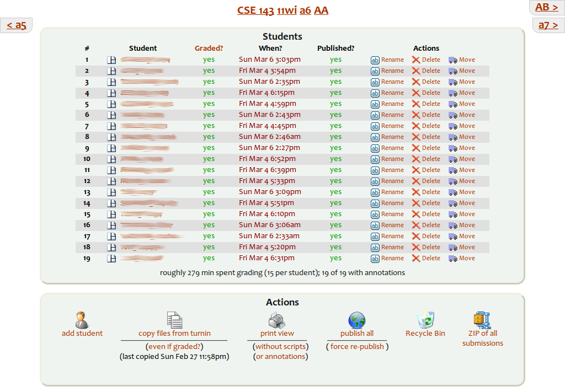Click the timestamp Fri Mar 4 6:31pm

point(266,258)
